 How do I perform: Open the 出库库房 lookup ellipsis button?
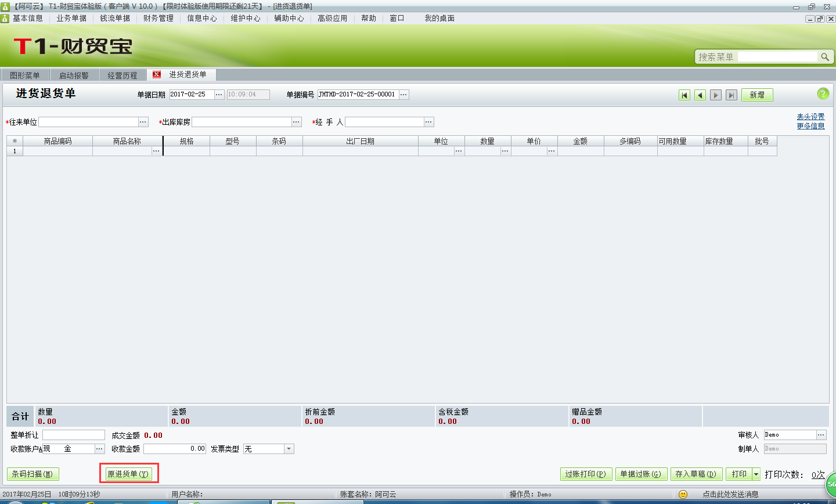pyautogui.click(x=297, y=122)
